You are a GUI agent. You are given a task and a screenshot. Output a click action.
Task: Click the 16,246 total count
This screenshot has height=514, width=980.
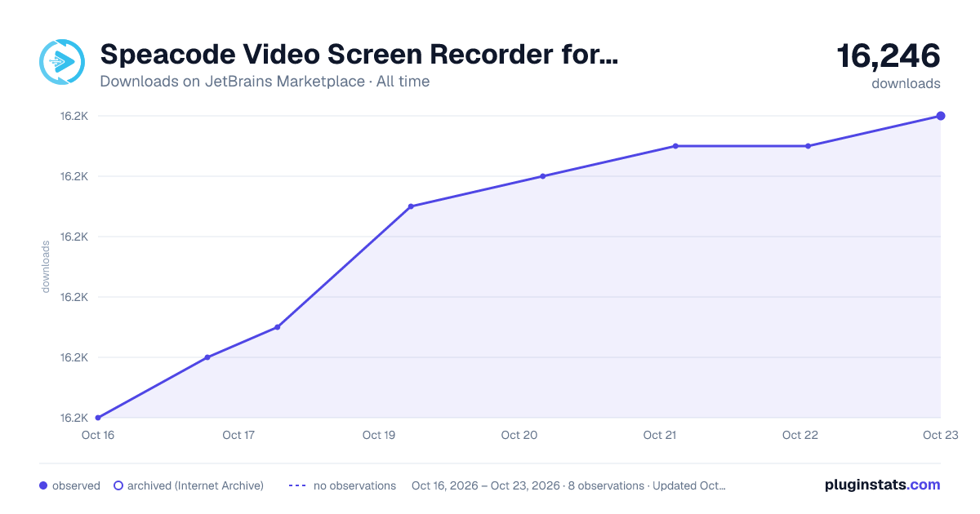coord(889,55)
